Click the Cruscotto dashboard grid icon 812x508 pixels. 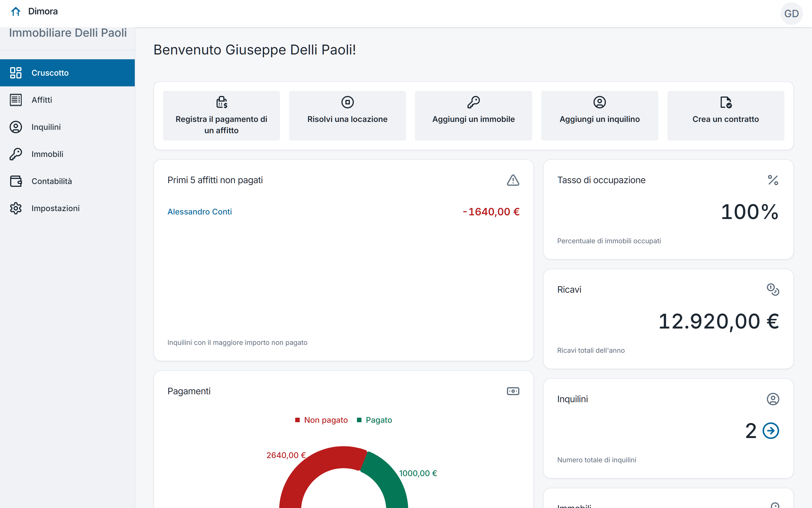(x=16, y=73)
